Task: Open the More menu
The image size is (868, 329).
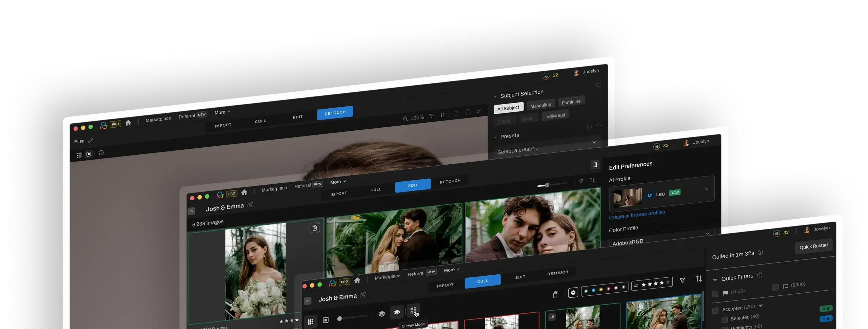Action: click(452, 270)
